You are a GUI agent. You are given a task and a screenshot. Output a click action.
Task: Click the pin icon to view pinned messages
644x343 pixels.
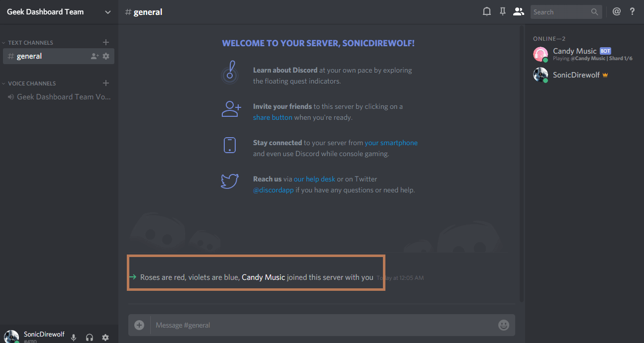pyautogui.click(x=502, y=11)
